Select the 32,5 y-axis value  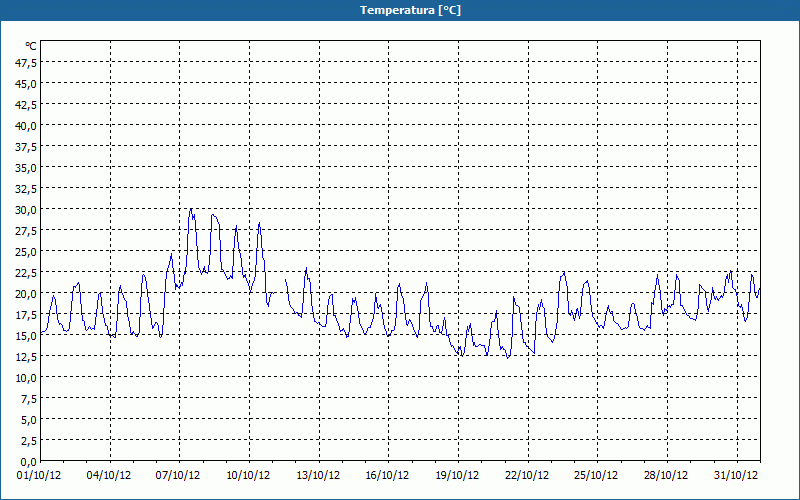[x=27, y=189]
